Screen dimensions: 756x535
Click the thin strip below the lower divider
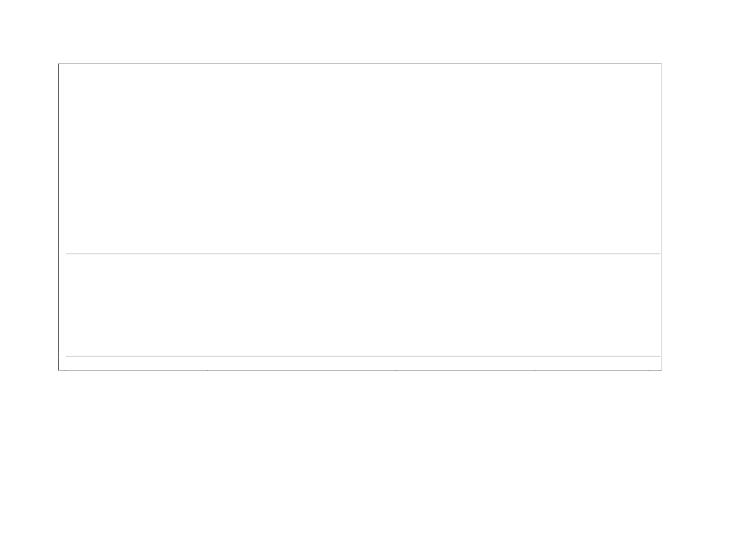tap(360, 363)
